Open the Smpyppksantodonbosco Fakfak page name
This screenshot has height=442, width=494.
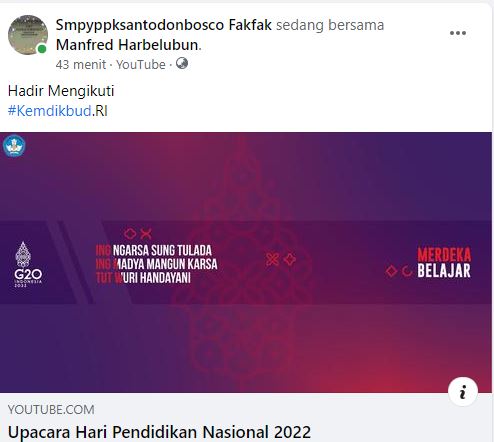coord(163,25)
